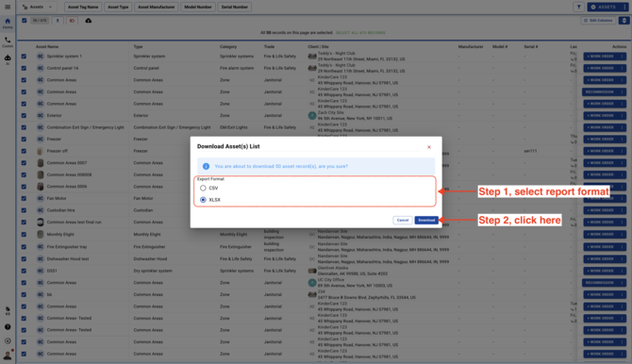Open Sprinkler system 1 row kebab menu

[x=623, y=57]
